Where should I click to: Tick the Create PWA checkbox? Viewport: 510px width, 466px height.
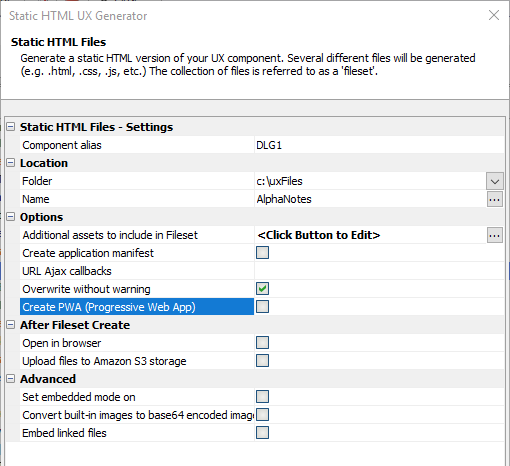pos(262,307)
